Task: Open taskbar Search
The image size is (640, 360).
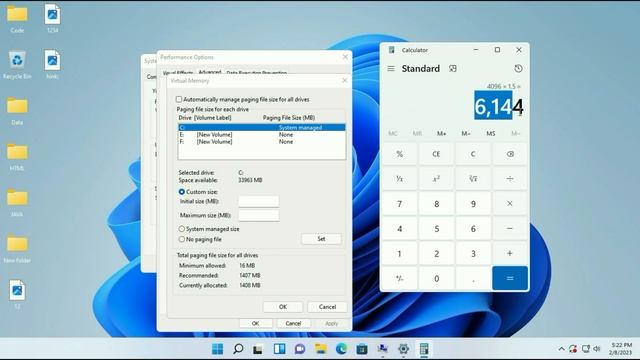Action: (x=238, y=349)
